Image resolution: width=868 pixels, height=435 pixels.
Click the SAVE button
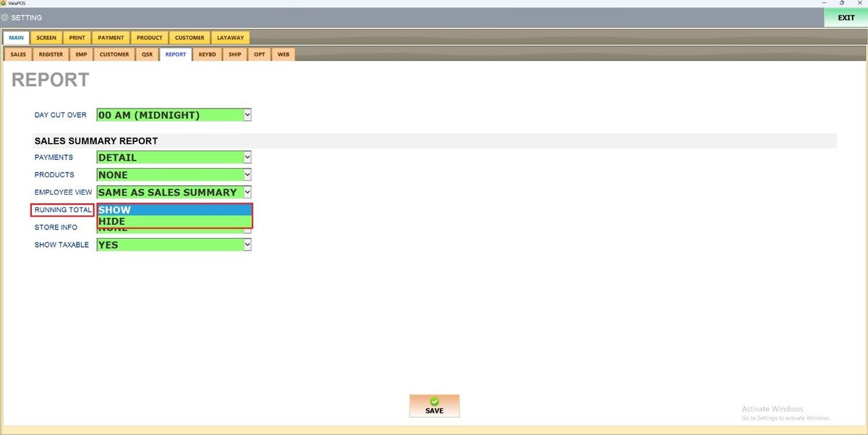434,406
